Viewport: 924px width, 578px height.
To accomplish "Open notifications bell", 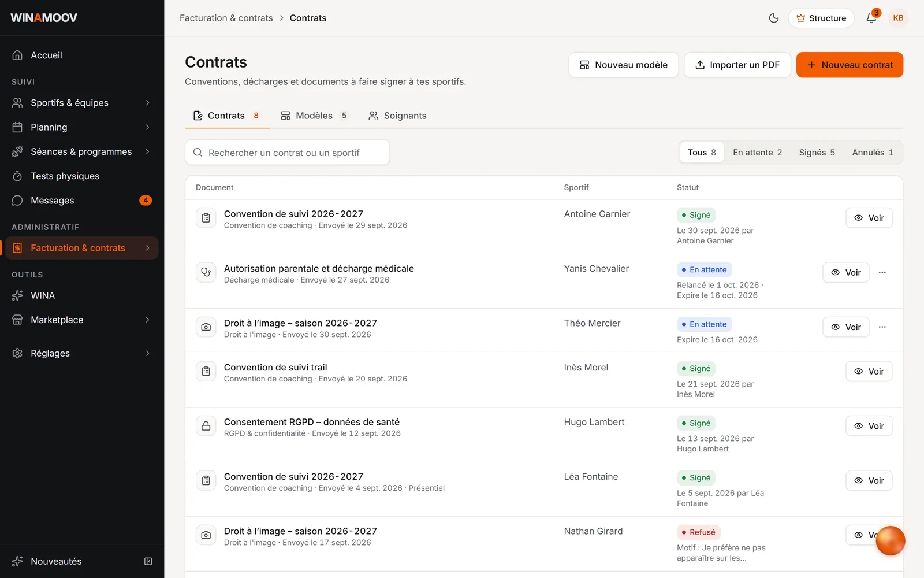I will click(x=871, y=18).
